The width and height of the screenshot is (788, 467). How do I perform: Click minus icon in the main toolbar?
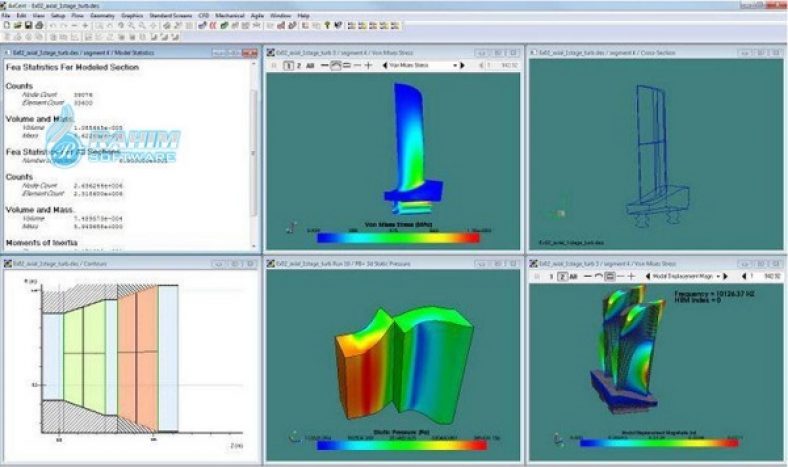(74, 25)
